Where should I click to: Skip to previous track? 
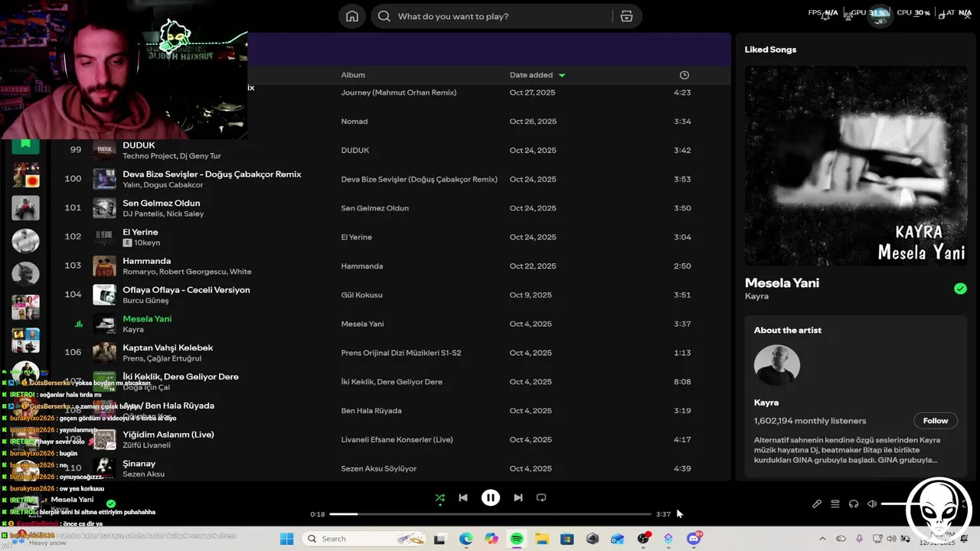tap(463, 497)
